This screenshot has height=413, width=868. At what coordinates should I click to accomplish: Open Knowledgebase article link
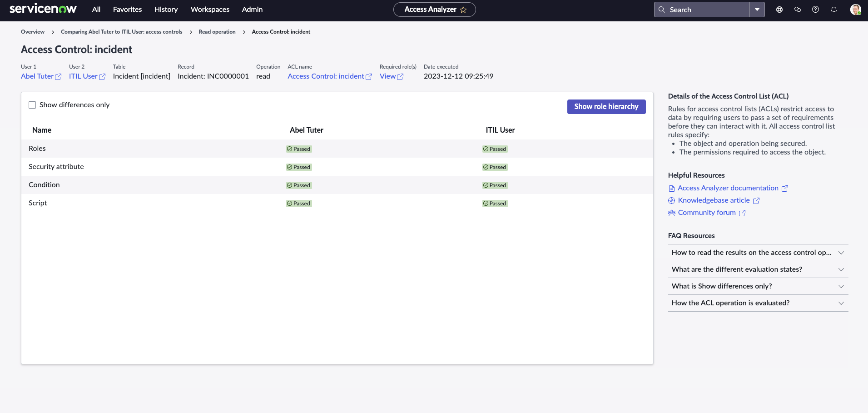(714, 200)
